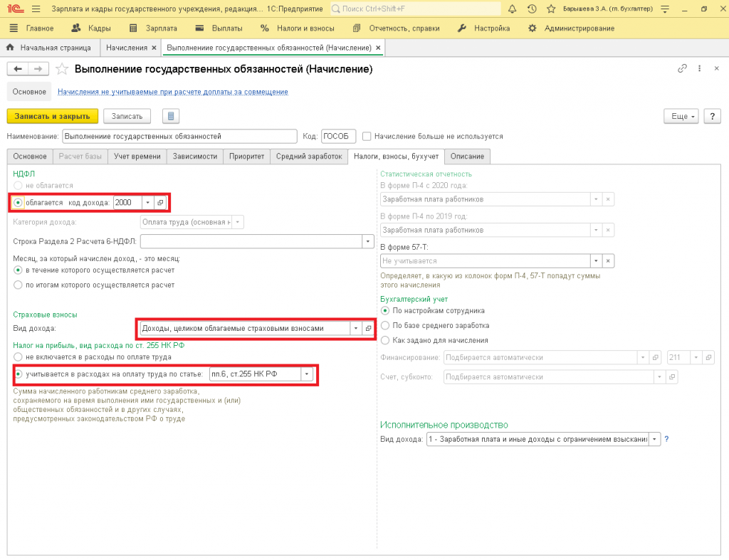The height and width of the screenshot is (560, 729).
Task: Check 'Начисление больше не используется' checkbox
Action: [x=367, y=136]
